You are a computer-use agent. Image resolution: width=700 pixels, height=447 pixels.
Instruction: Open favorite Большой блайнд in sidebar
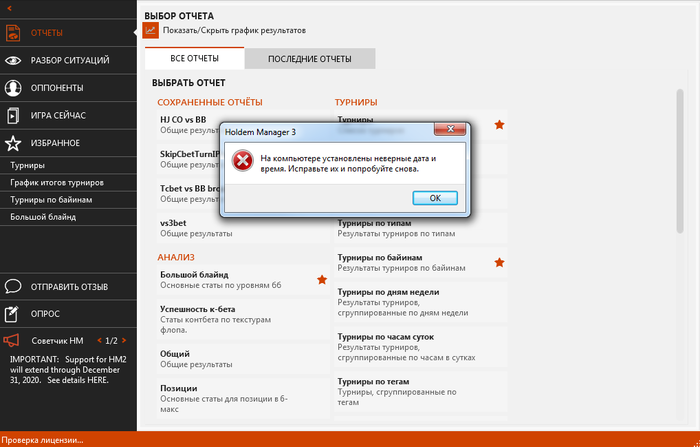[x=68, y=217]
